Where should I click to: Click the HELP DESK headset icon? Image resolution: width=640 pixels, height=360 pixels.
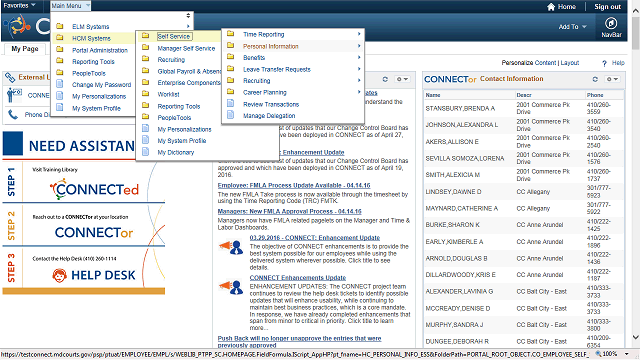click(59, 276)
